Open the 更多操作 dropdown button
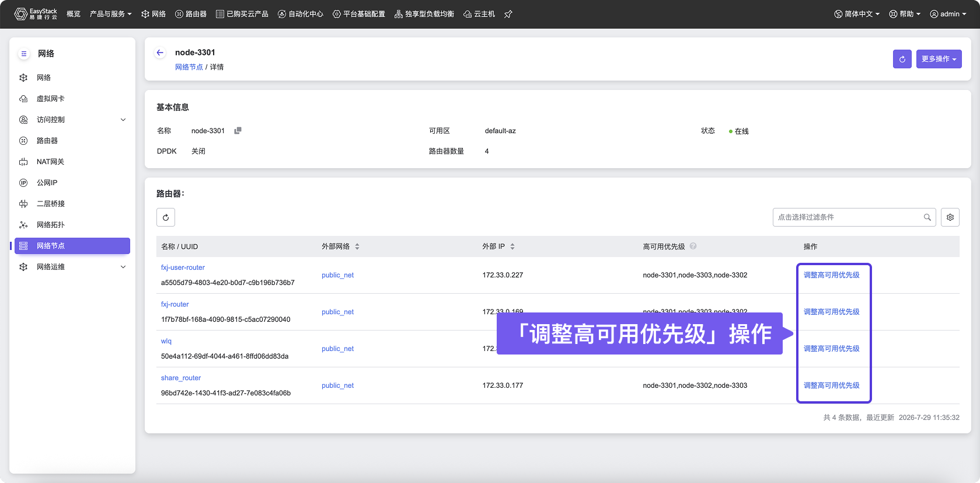The height and width of the screenshot is (483, 980). pos(939,59)
